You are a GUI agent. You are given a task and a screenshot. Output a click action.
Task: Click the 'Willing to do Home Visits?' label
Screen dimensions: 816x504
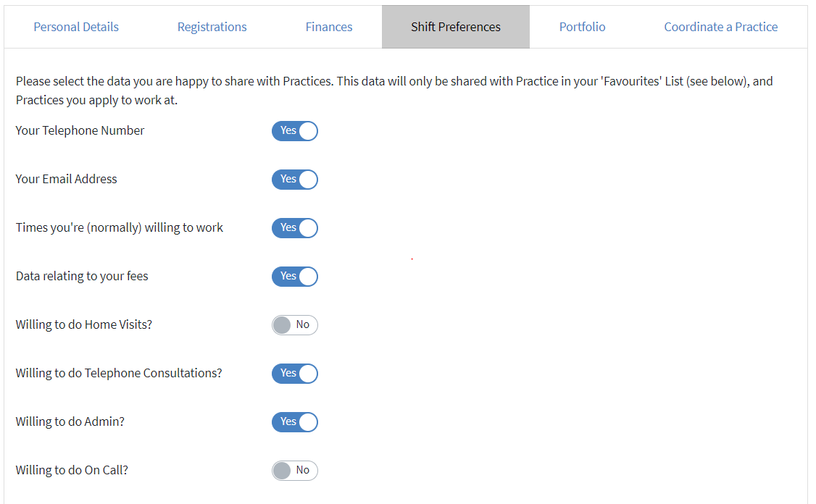(84, 324)
